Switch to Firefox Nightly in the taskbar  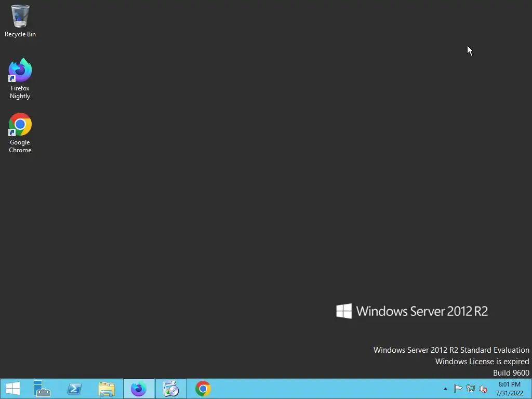(x=139, y=389)
